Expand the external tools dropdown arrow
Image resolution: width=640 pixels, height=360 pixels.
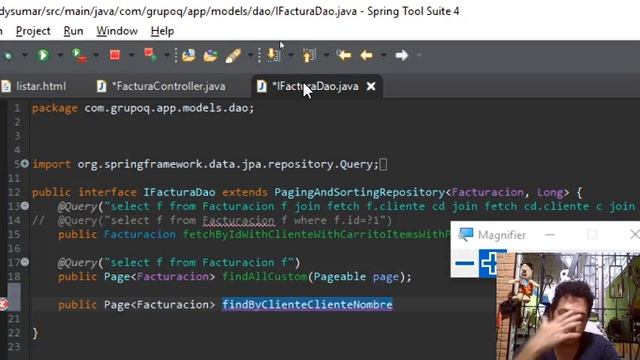pyautogui.click(x=96, y=55)
